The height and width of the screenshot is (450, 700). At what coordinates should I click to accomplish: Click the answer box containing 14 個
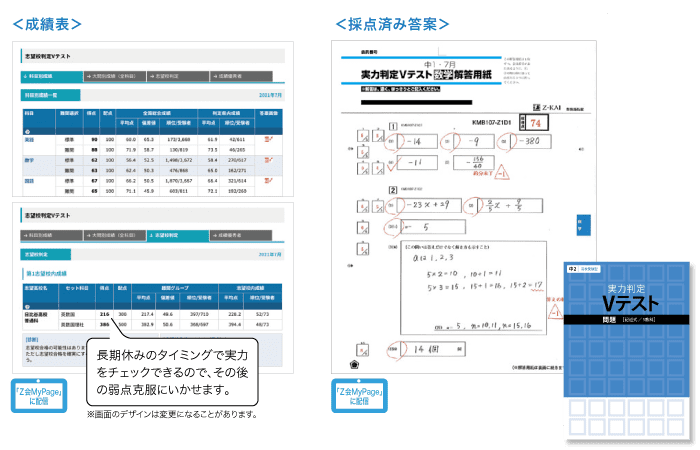tap(433, 349)
